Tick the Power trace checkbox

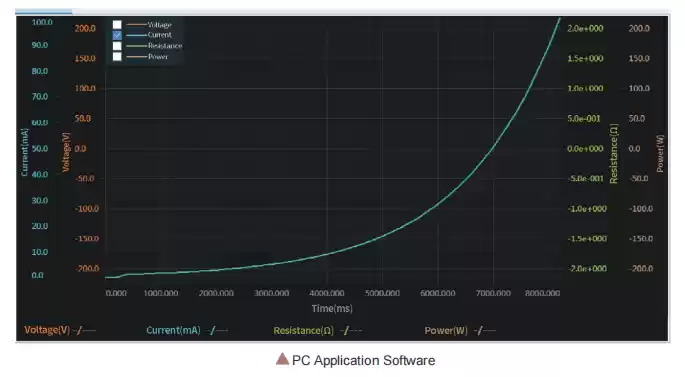click(x=117, y=57)
